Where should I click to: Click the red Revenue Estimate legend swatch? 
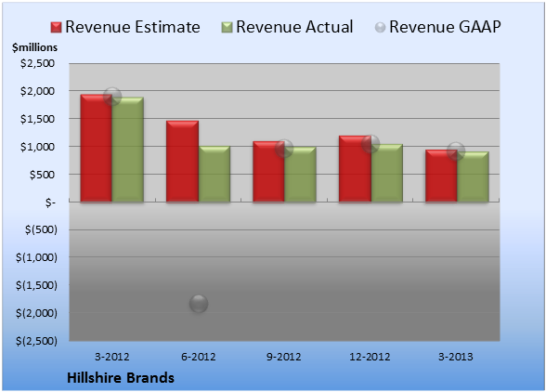(56, 28)
